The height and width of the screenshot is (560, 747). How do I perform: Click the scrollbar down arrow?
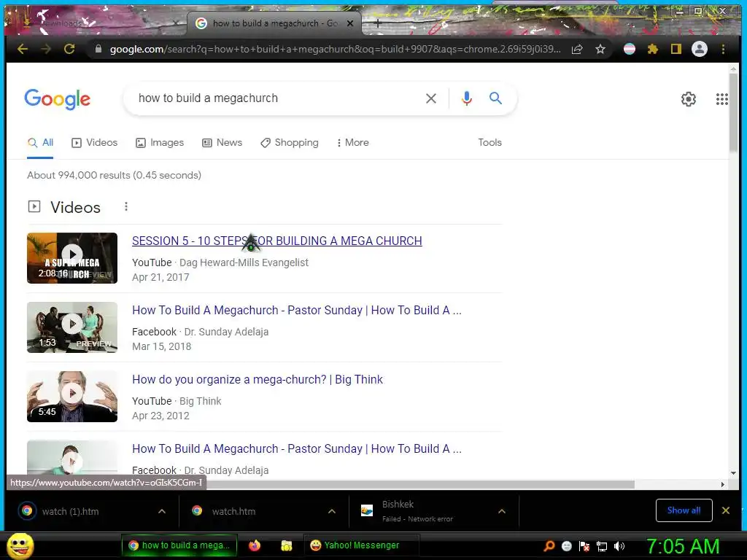[x=733, y=472]
